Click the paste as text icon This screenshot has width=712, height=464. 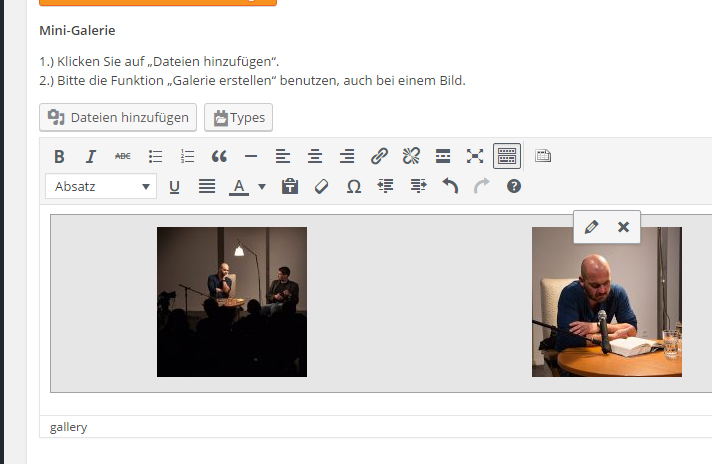[x=290, y=186]
